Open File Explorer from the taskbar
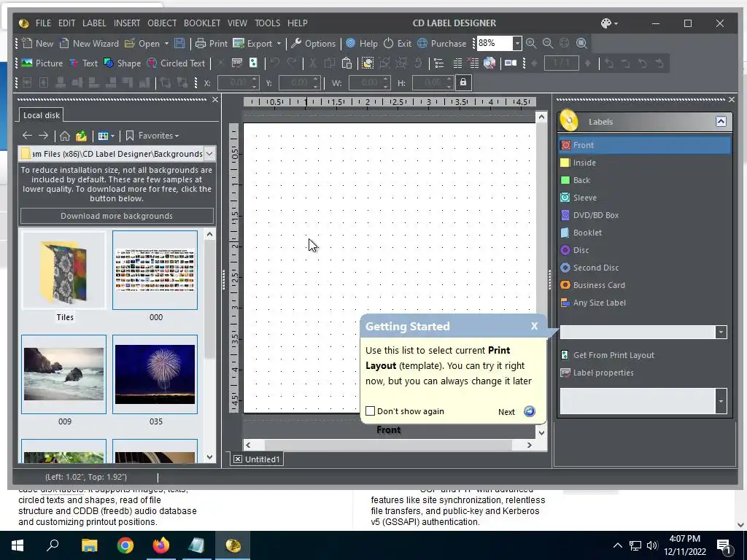This screenshot has height=560, width=747. pyautogui.click(x=89, y=545)
